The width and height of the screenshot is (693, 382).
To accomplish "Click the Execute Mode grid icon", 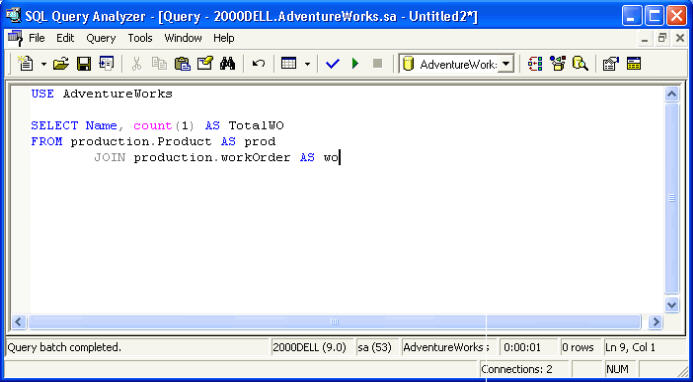I will 289,64.
